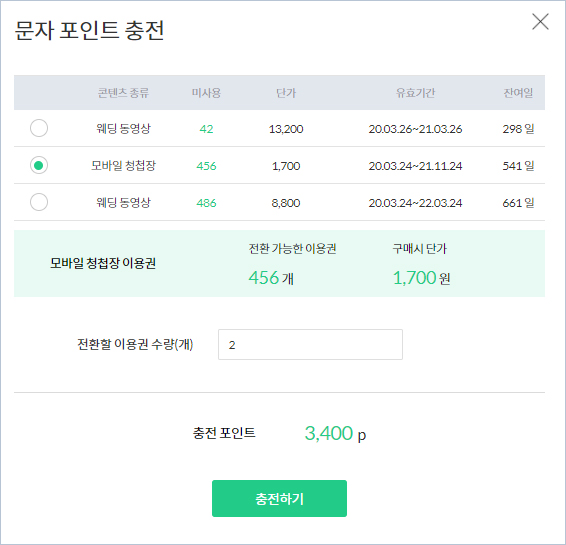Click the 유효기간 column header
The height and width of the screenshot is (545, 566).
415,93
